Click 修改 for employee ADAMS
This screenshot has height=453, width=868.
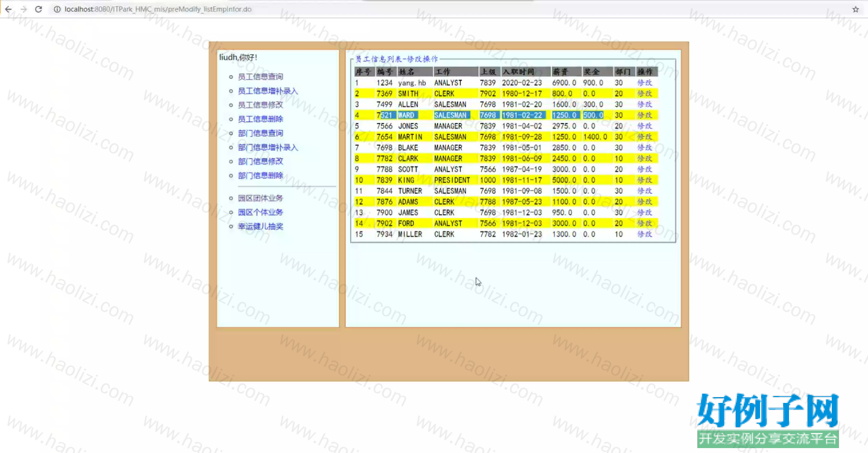[x=645, y=202]
